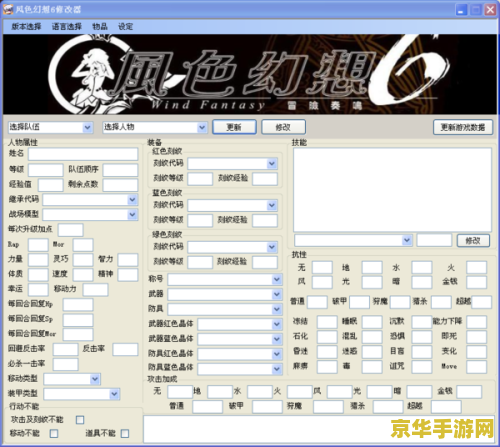Click the 经验值 input field

[51, 185]
